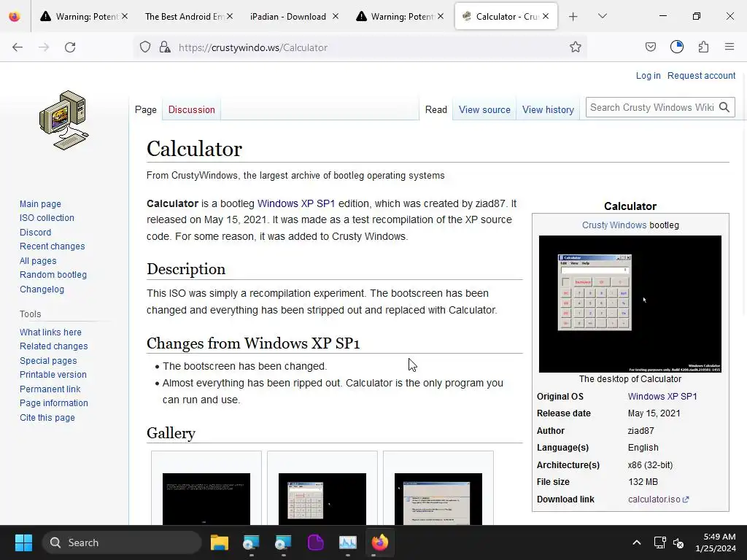Select the Page tab
This screenshot has width=747, height=560.
(x=146, y=109)
